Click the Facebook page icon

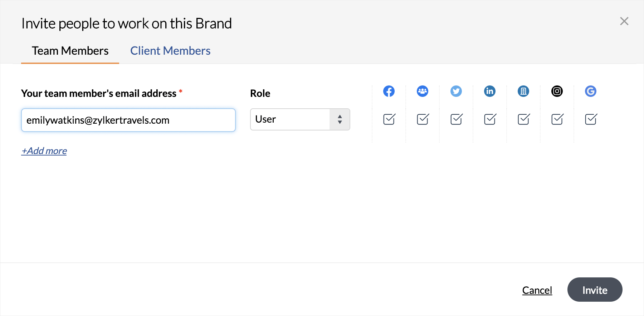[x=389, y=91]
